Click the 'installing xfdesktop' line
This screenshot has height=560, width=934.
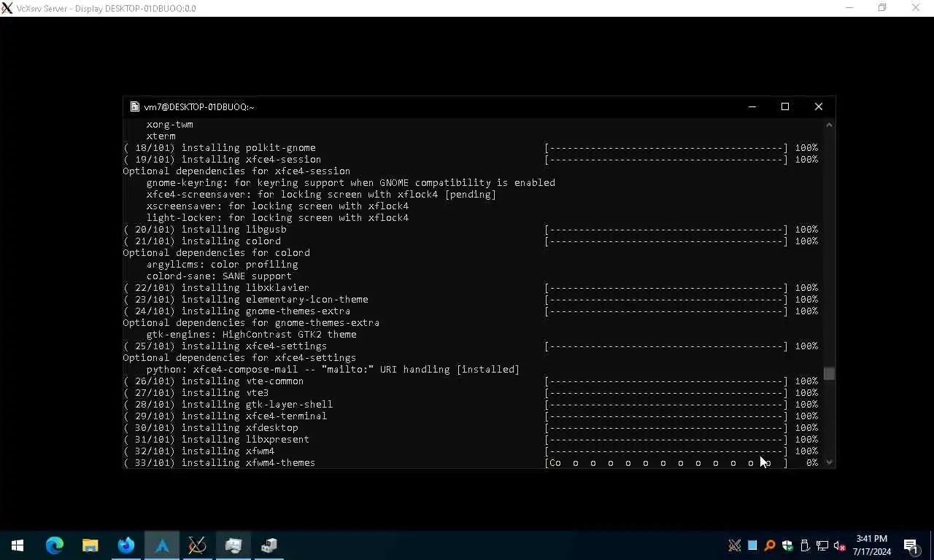point(210,428)
